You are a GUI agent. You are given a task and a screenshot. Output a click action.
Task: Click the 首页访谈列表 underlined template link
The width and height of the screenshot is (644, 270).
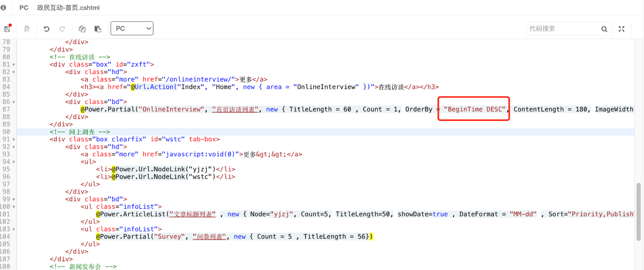tap(235, 109)
